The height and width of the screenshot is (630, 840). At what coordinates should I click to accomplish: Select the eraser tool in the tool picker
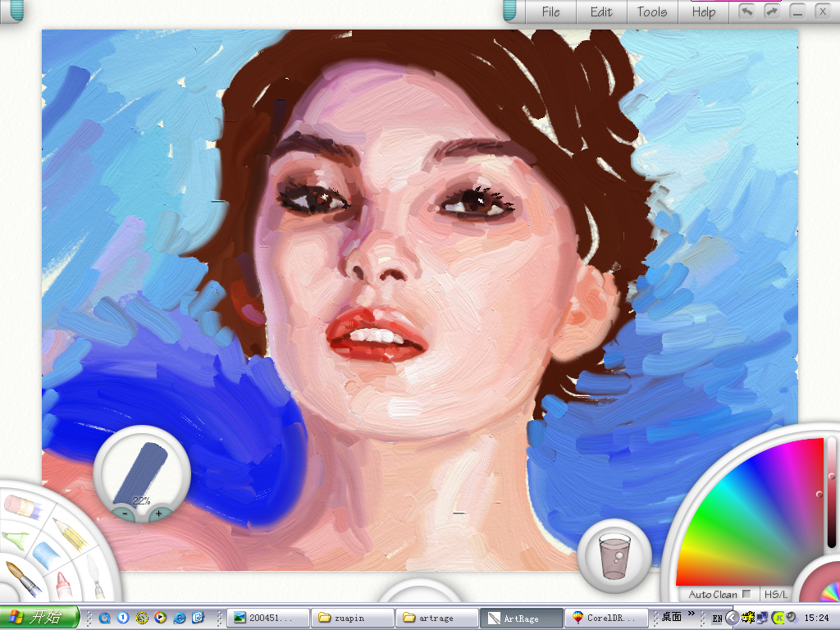pyautogui.click(x=22, y=506)
